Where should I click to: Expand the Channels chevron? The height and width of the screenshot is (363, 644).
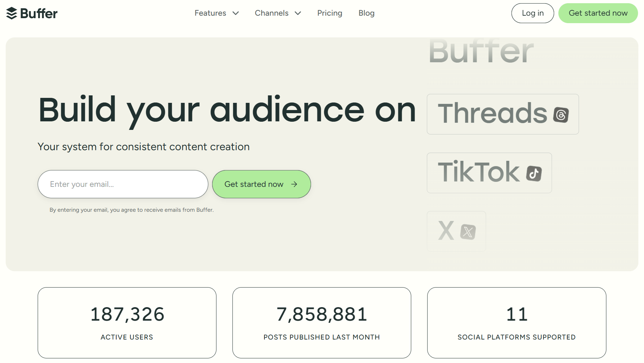pos(298,13)
